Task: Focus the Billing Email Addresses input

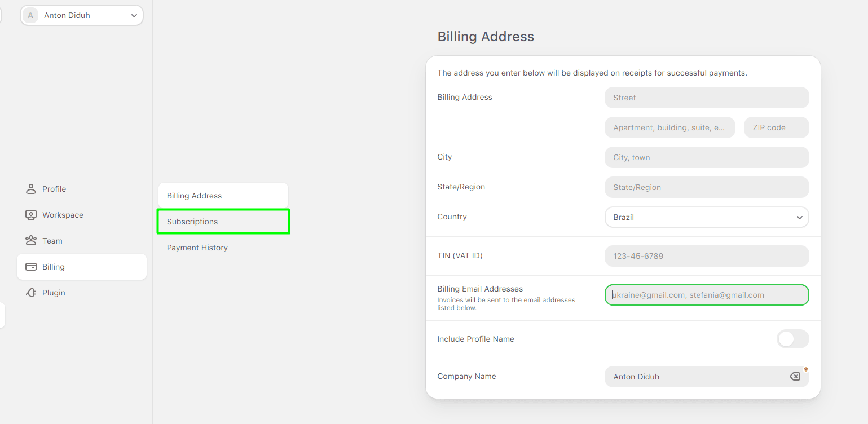Action: click(x=706, y=294)
